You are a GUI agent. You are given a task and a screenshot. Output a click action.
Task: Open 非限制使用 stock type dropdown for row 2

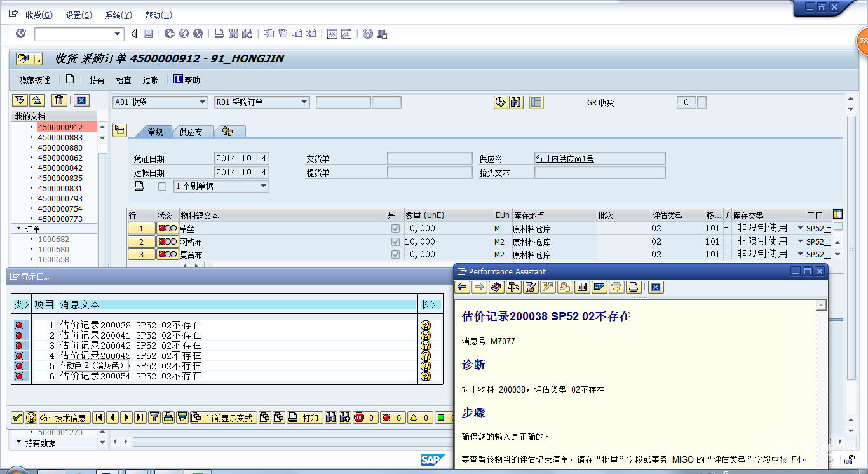(x=800, y=241)
